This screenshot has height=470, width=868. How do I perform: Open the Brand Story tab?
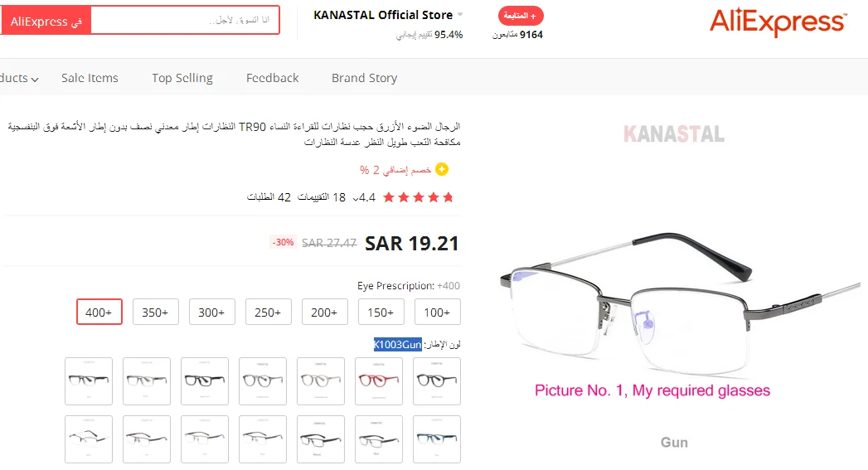tap(364, 78)
